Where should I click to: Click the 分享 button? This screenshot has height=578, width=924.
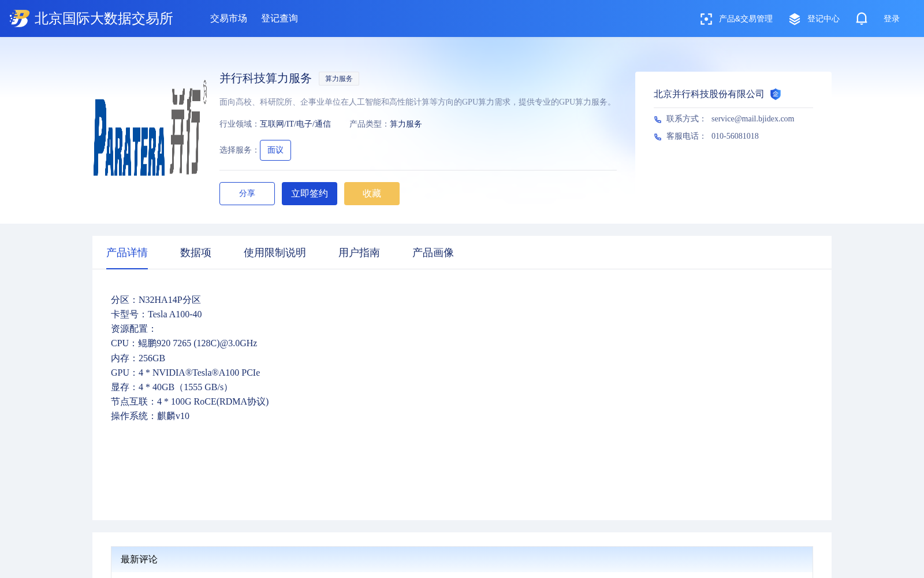(247, 194)
